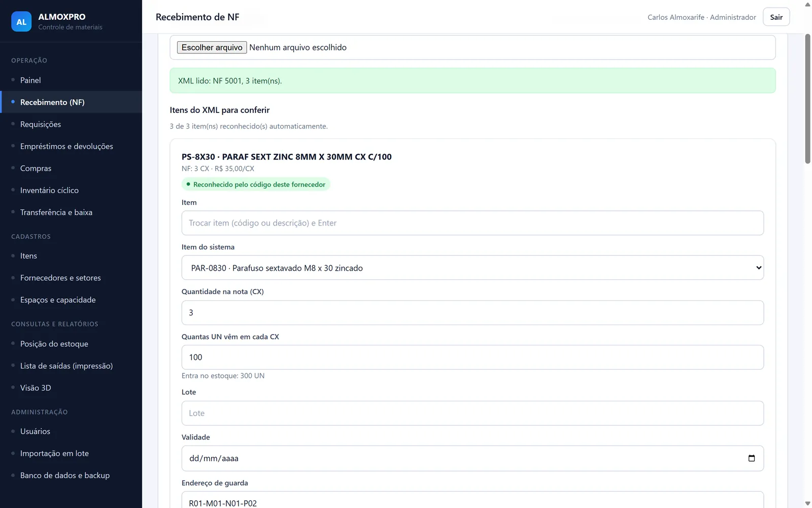This screenshot has width=812, height=508.
Task: Click the Endereço de guarda field
Action: pos(472,500)
